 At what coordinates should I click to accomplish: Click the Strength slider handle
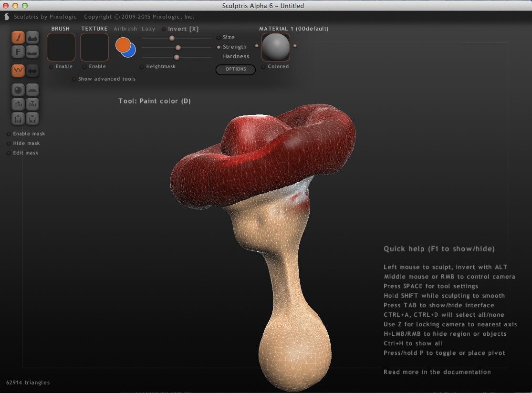[178, 48]
